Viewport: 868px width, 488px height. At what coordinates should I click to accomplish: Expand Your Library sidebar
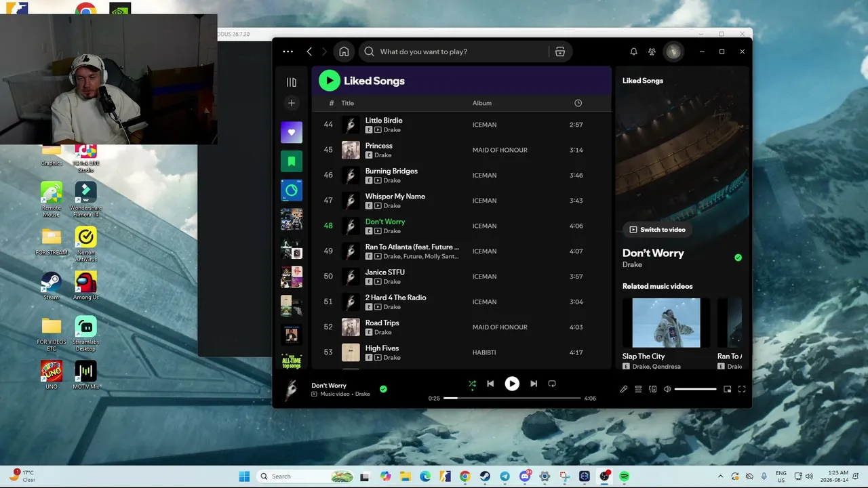coord(292,82)
